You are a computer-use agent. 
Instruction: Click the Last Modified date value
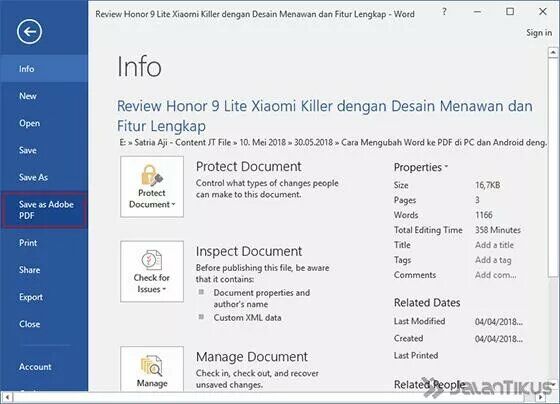(499, 321)
